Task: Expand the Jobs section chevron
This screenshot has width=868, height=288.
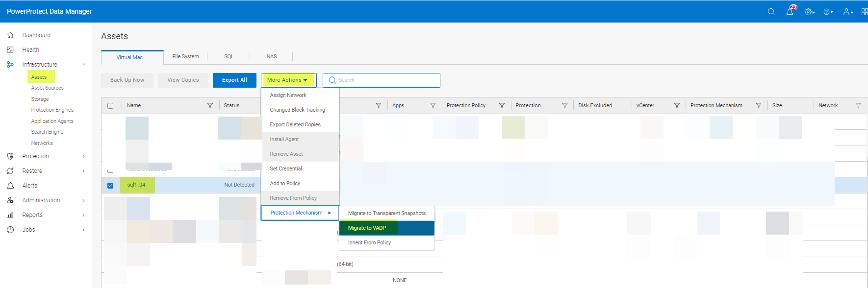Action: tap(83, 230)
